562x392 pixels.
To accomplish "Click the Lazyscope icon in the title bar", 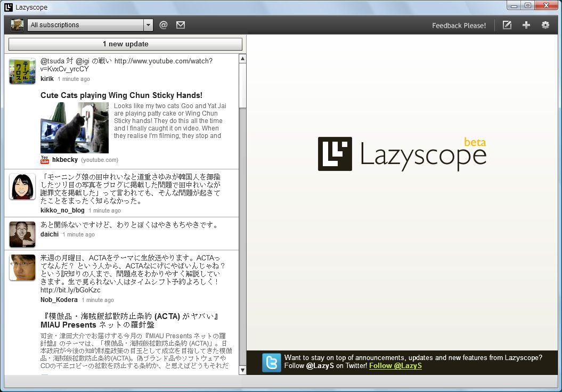I will (9, 7).
